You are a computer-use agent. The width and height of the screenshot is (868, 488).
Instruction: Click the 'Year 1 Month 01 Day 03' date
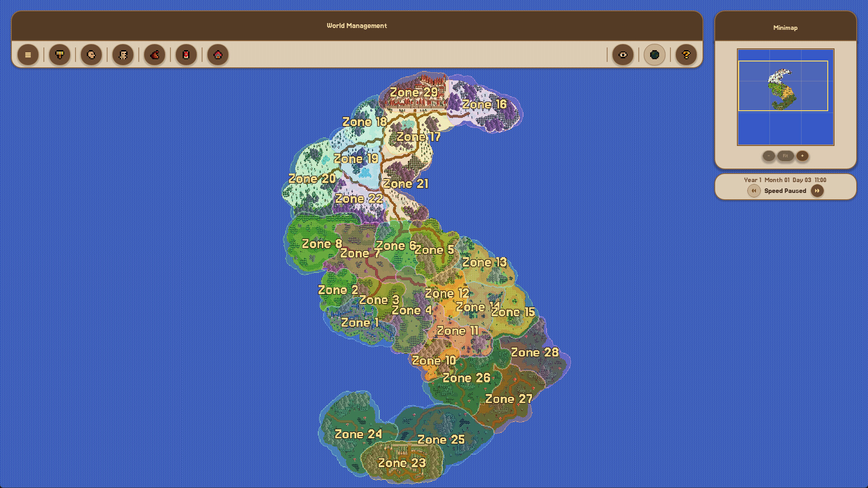coord(778,180)
